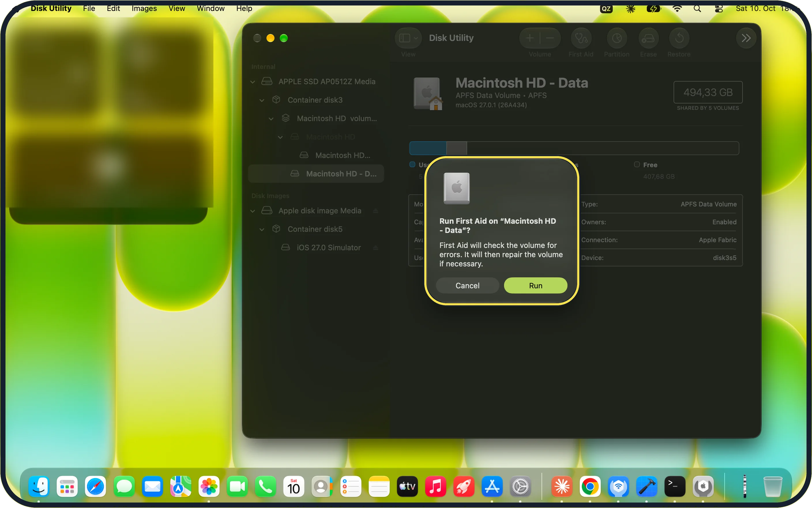The image size is (812, 508).
Task: Click the First Aid stethoscope toolbar icon
Action: pos(581,38)
